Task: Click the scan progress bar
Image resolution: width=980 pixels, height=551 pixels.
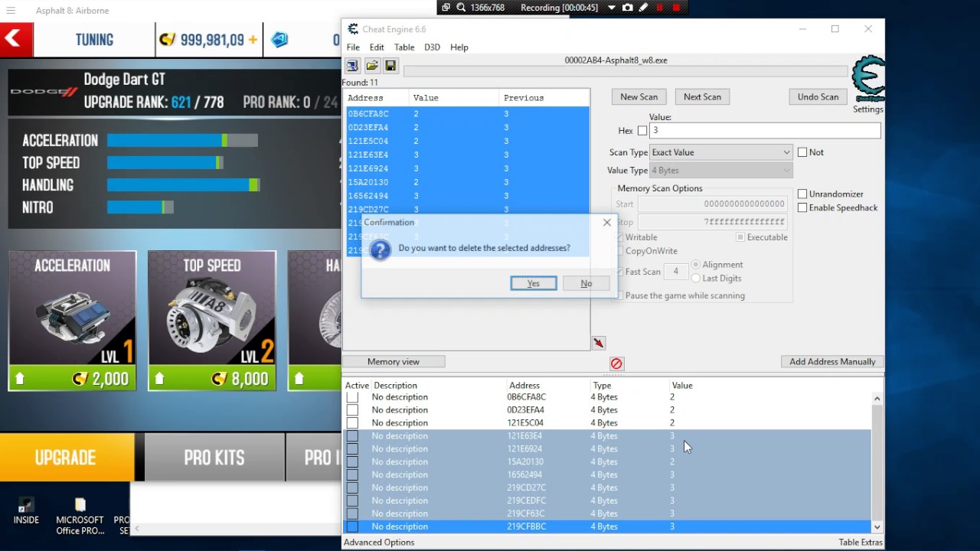Action: (x=626, y=71)
